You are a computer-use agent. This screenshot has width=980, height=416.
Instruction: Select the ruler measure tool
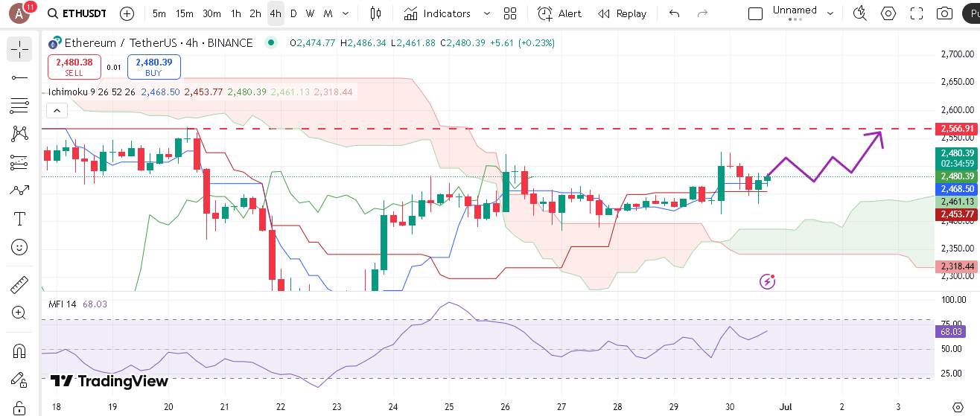[x=19, y=284]
